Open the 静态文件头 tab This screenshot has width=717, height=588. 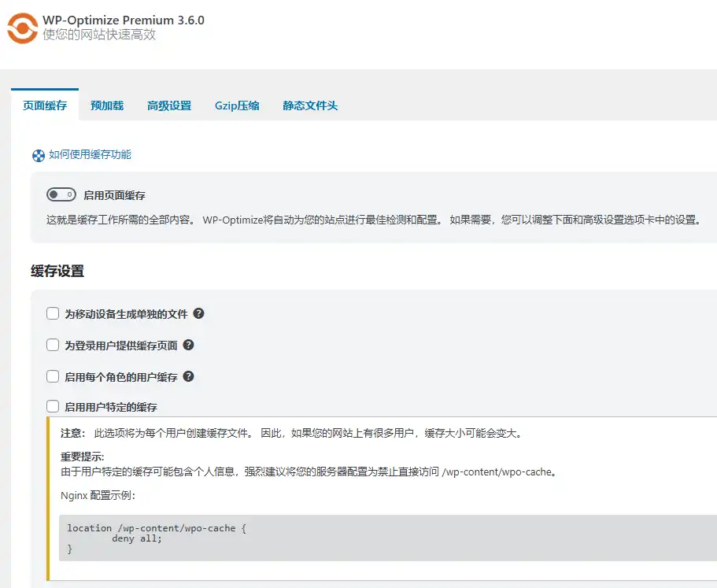coord(309,105)
